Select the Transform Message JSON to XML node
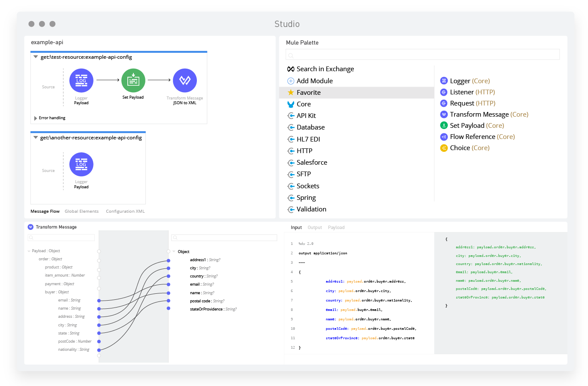 [x=185, y=81]
